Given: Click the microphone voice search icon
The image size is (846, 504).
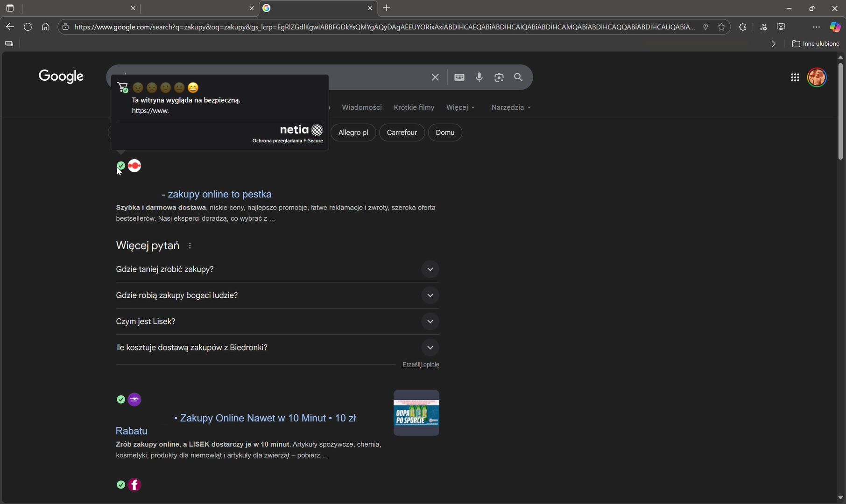Looking at the screenshot, I should click(479, 77).
